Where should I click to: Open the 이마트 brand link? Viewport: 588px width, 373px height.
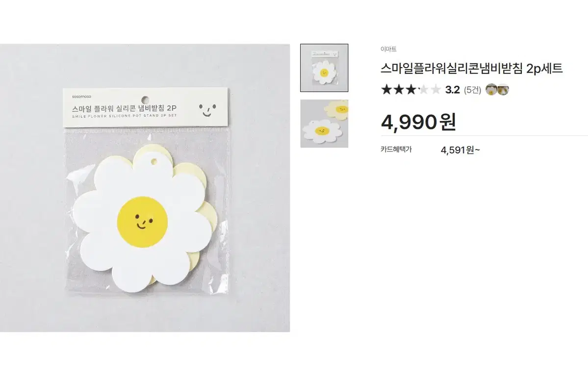(388, 49)
